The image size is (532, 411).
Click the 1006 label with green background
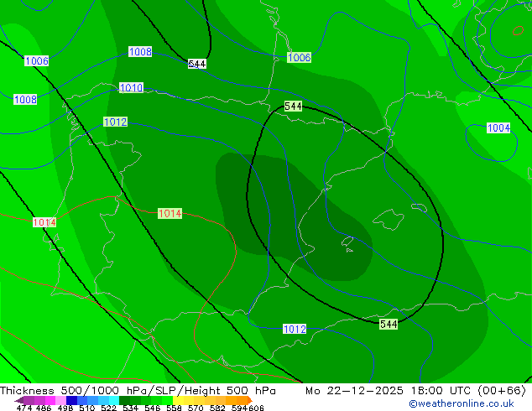point(299,57)
